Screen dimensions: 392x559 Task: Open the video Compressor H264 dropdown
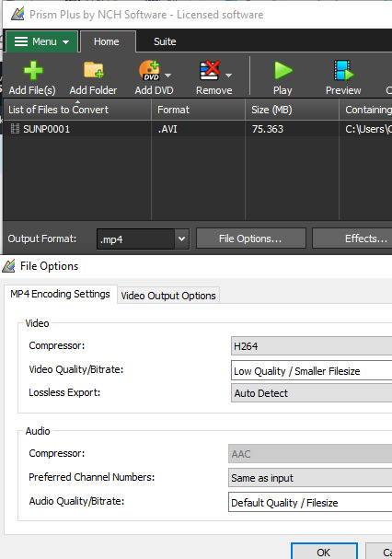click(311, 346)
